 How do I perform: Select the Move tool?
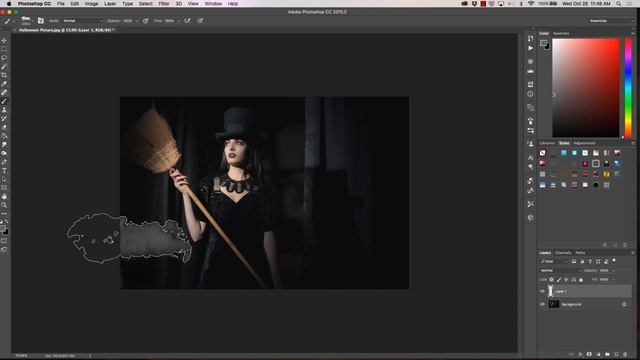tap(4, 40)
